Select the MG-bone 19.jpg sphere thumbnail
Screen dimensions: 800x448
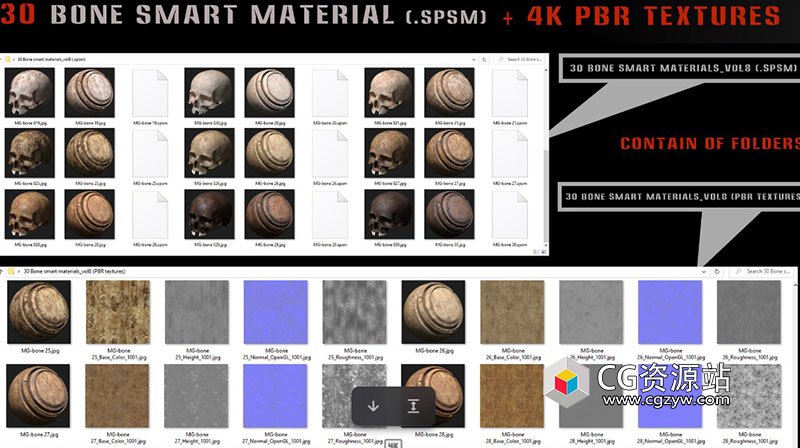point(90,92)
